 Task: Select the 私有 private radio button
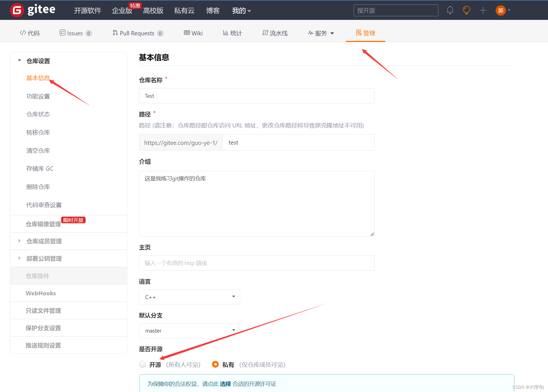click(215, 364)
